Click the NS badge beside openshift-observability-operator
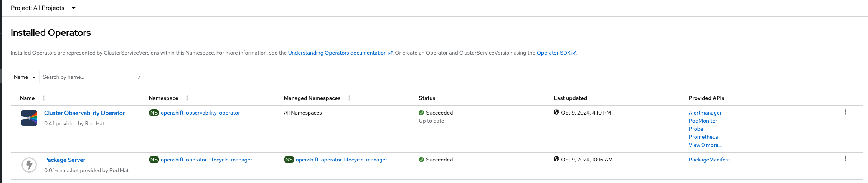Viewport: 868px width, 183px height. click(154, 113)
